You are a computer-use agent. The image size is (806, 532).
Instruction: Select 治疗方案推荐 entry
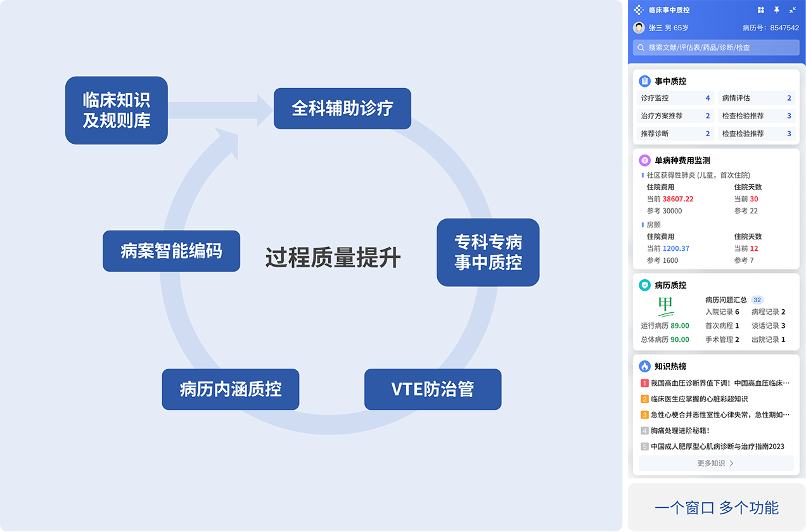click(x=675, y=116)
